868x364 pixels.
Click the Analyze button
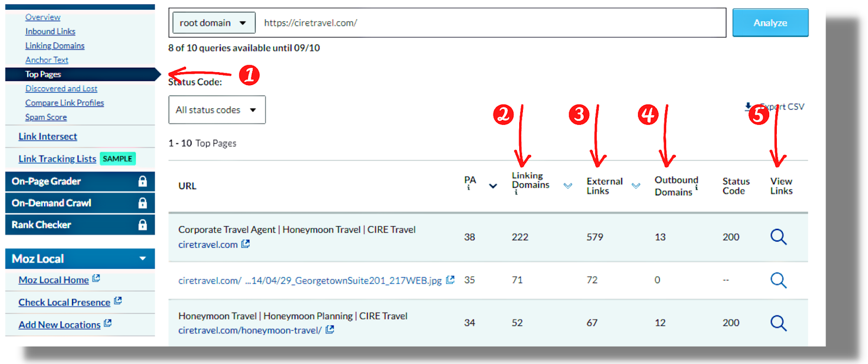[x=770, y=23]
